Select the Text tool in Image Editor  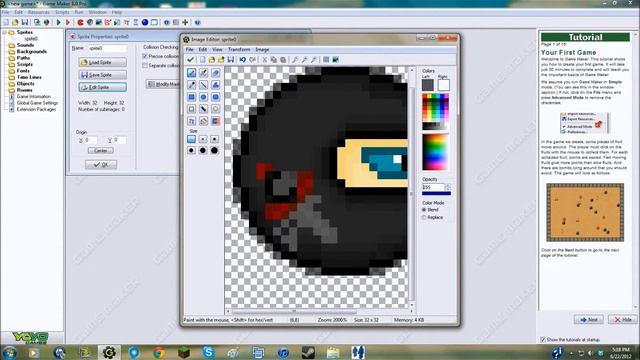191,121
